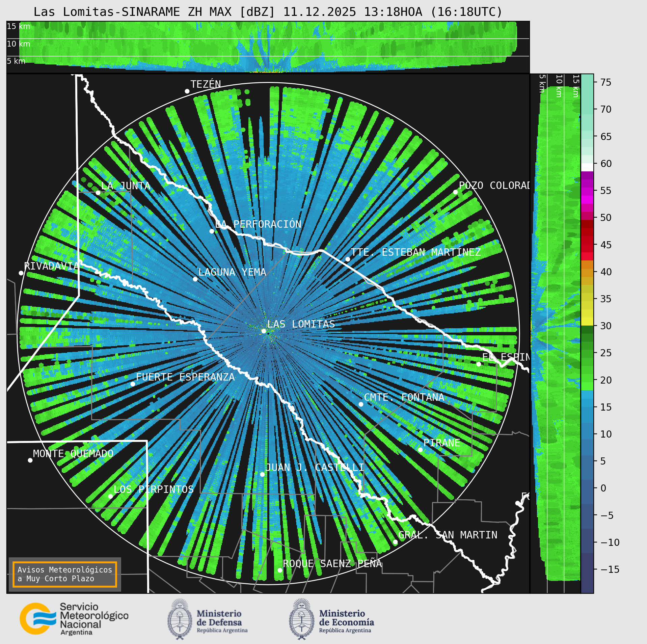Screen dimensions: 647x644
Task: Click the ROQUE SAENZ PEÑA map label
Action: 332,564
